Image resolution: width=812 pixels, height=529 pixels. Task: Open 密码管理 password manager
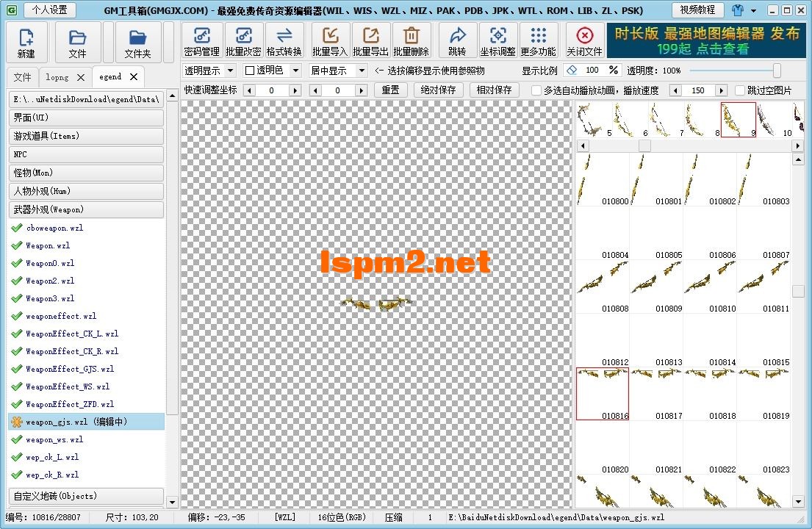point(202,40)
